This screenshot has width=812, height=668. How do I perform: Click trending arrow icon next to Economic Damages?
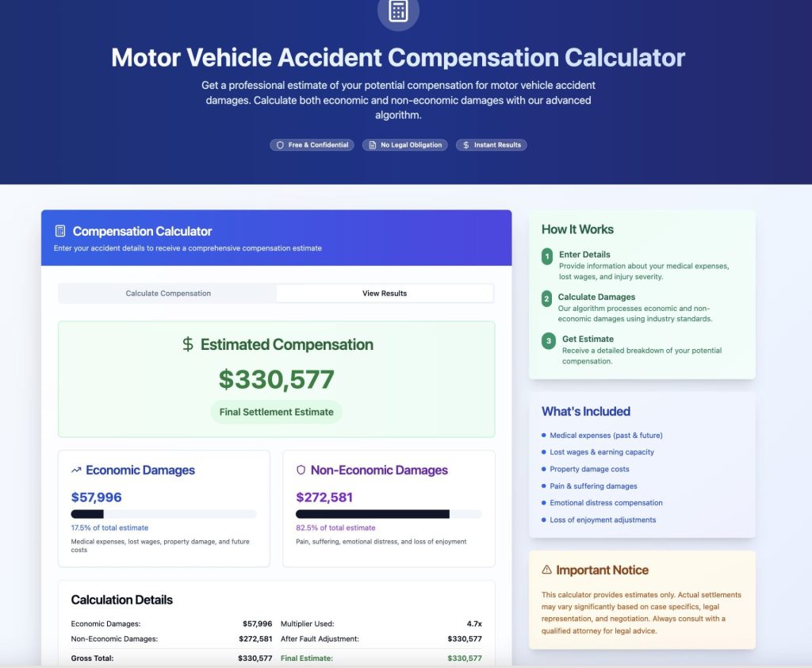[76, 470]
